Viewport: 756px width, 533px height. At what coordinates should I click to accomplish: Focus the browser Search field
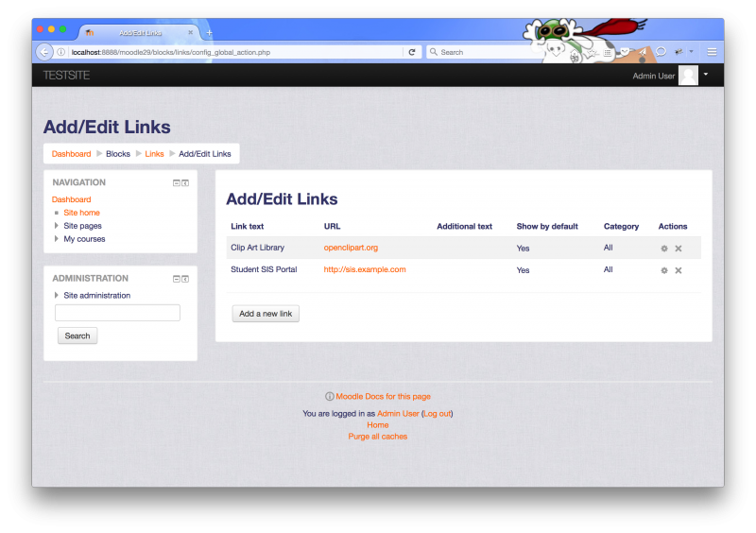point(487,52)
